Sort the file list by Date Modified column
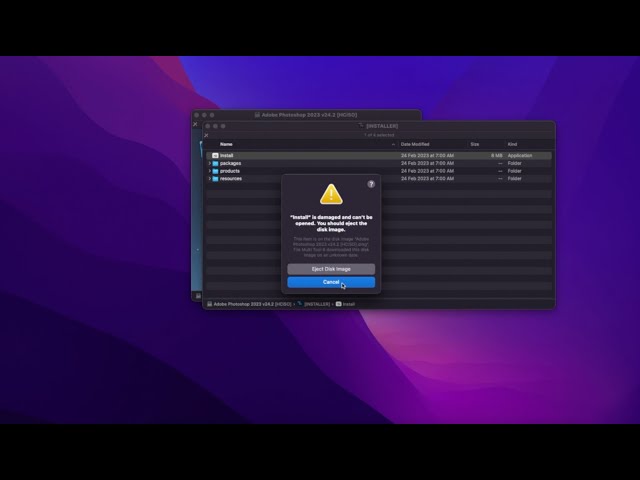This screenshot has width=640, height=480. [x=415, y=144]
